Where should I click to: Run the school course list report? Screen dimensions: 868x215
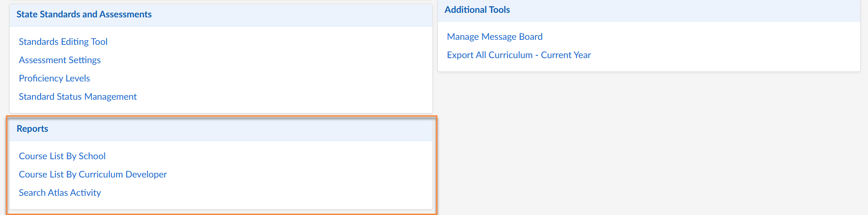[62, 156]
